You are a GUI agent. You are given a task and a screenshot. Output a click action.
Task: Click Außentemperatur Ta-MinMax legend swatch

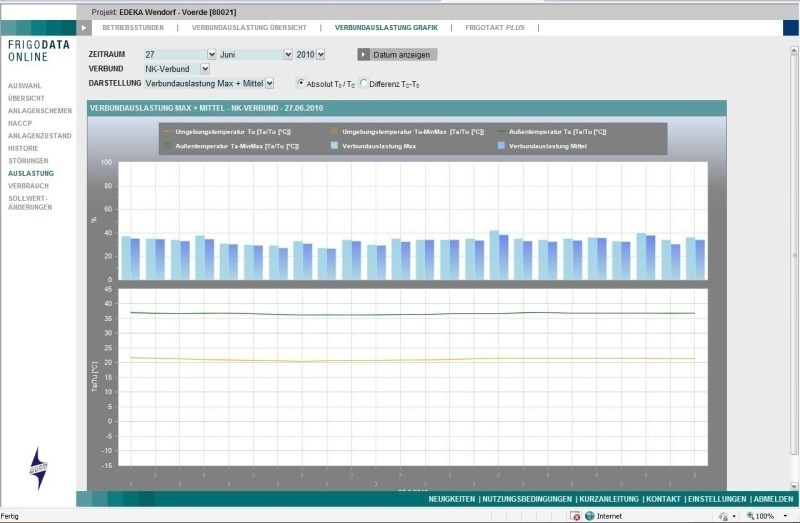(167, 145)
